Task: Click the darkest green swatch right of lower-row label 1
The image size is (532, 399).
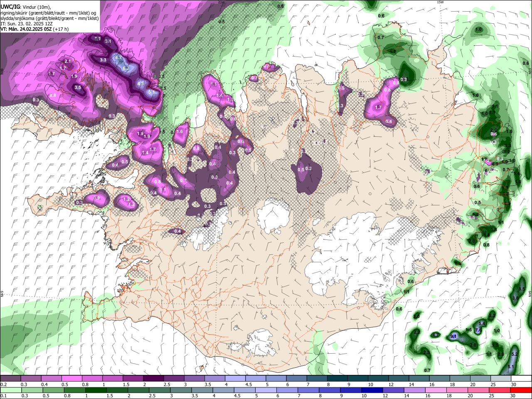Action: [96, 390]
